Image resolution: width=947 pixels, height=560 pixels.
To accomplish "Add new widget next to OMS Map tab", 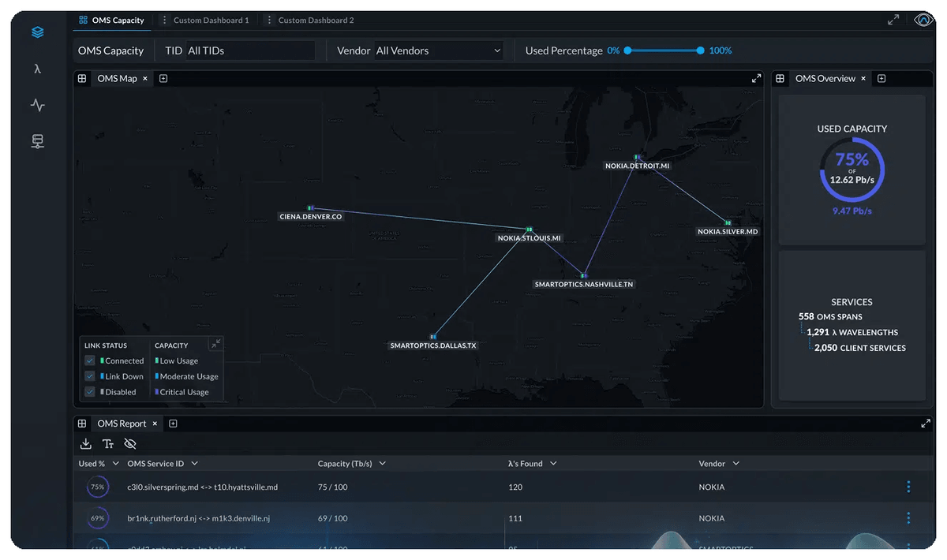I will [163, 78].
